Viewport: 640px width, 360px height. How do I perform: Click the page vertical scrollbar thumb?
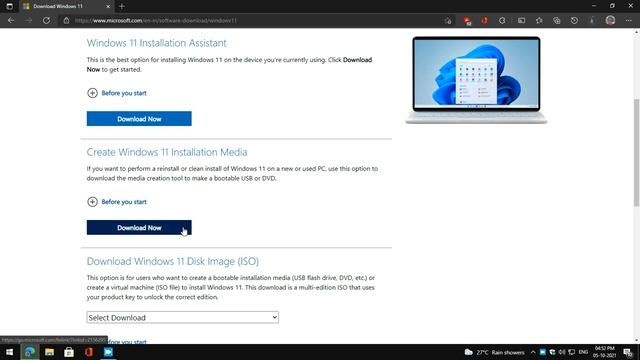click(636, 152)
